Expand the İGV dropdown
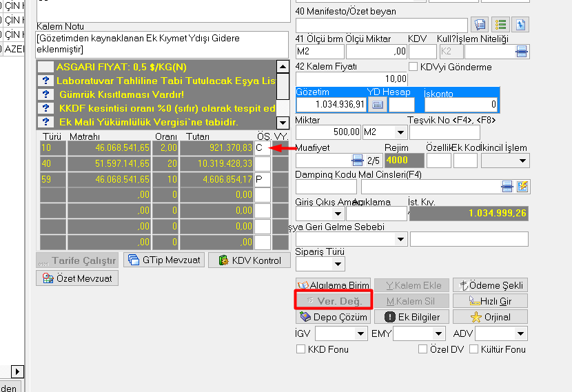Image resolution: width=572 pixels, height=392 pixels. coord(360,334)
